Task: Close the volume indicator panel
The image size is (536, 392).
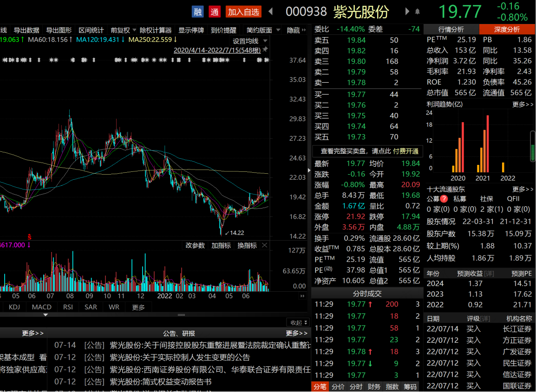Action: pyautogui.click(x=264, y=245)
